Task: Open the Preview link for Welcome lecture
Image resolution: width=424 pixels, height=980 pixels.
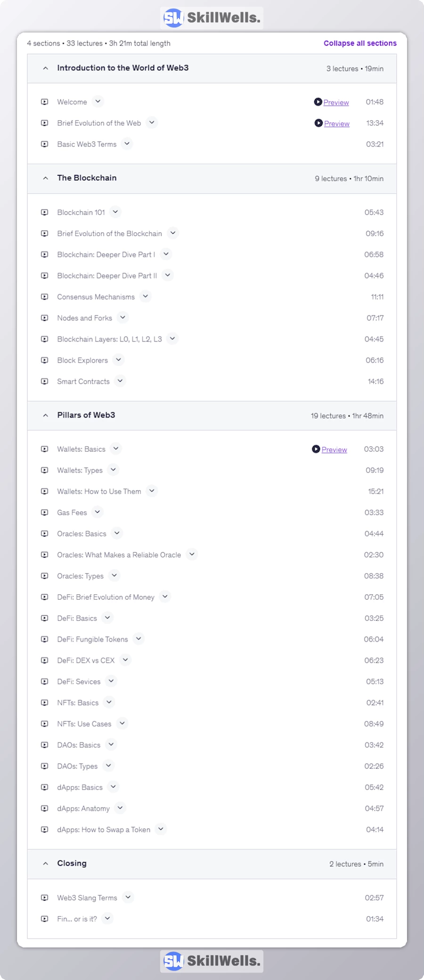Action: click(336, 102)
